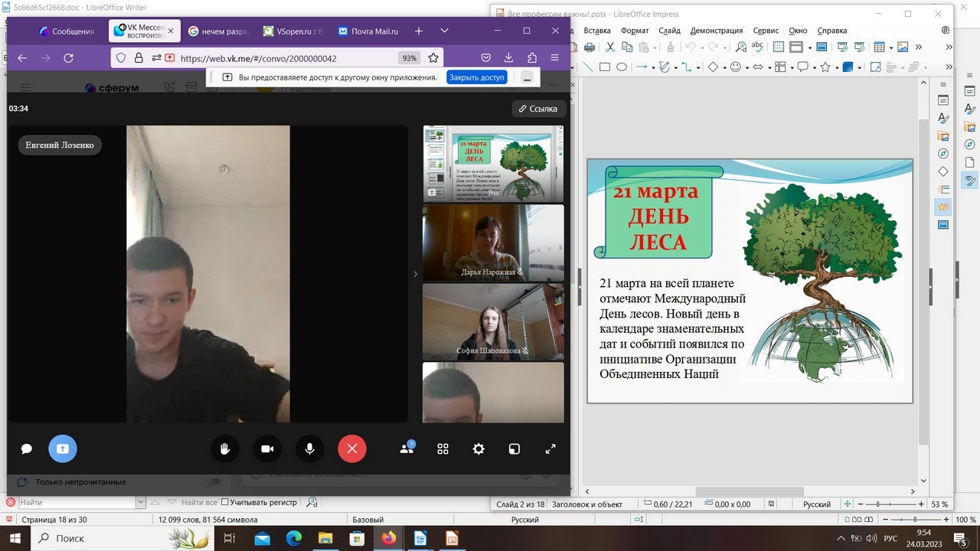This screenshot has width=980, height=551.
Task: Click the 'Ссылка' link button
Action: pos(538,109)
